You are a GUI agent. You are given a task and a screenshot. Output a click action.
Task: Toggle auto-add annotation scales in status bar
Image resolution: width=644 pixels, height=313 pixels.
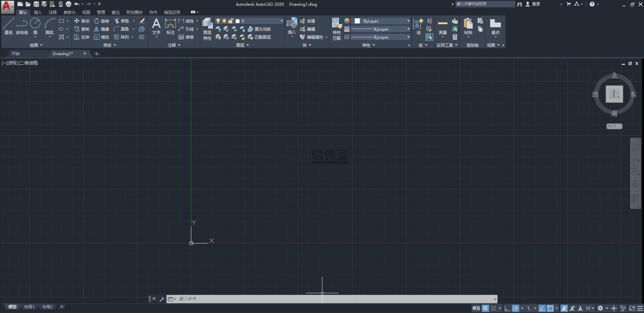click(572, 308)
